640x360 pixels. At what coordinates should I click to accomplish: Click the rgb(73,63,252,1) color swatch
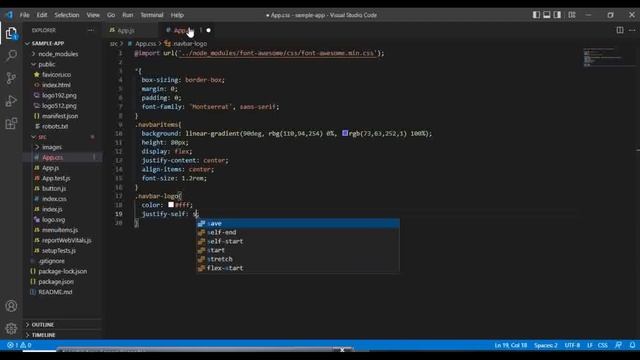[345, 133]
